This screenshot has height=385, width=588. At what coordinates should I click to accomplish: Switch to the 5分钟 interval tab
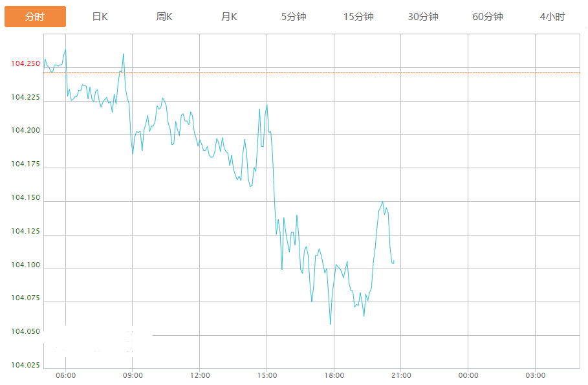[294, 17]
